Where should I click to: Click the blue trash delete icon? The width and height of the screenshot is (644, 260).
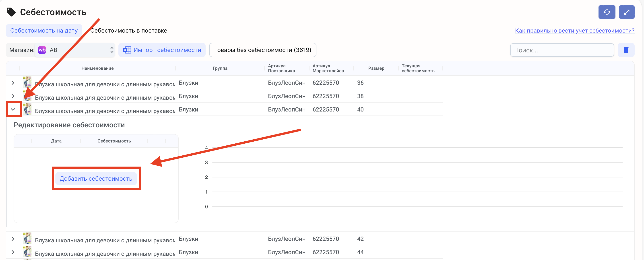coord(626,50)
